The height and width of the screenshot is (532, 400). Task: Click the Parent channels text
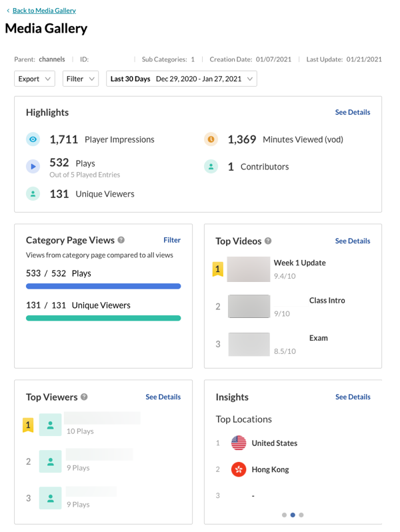(x=39, y=59)
